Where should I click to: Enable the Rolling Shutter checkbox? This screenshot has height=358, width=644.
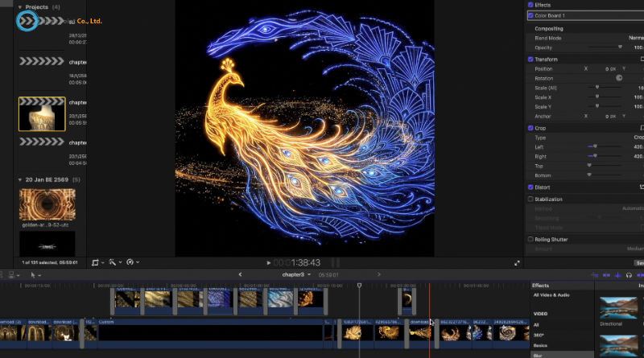pos(530,239)
